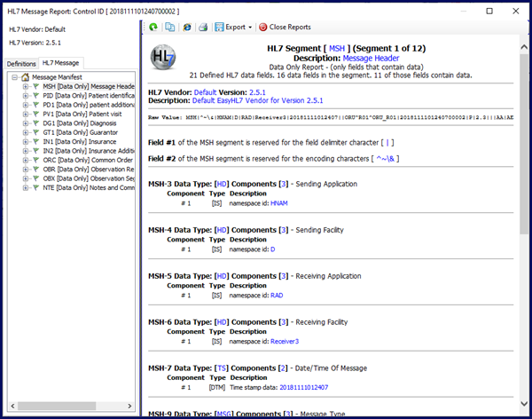Image resolution: width=532 pixels, height=419 pixels.
Task: Click green flag icon beside NTE row
Action: coord(36,187)
